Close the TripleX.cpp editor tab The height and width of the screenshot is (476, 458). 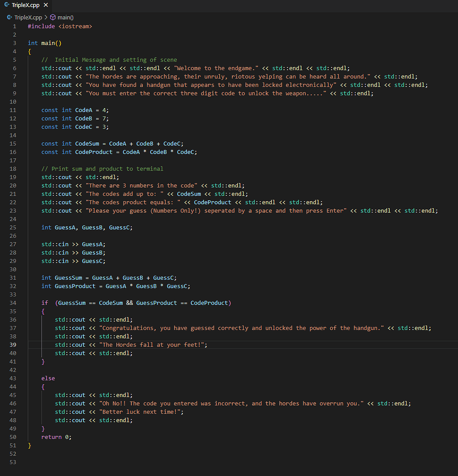point(46,5)
